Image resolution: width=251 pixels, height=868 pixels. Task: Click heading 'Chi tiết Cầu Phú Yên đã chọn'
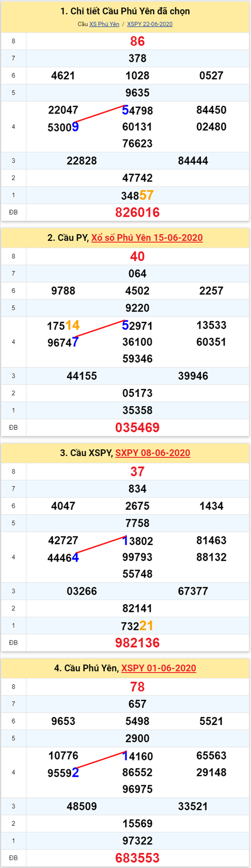coord(125,11)
